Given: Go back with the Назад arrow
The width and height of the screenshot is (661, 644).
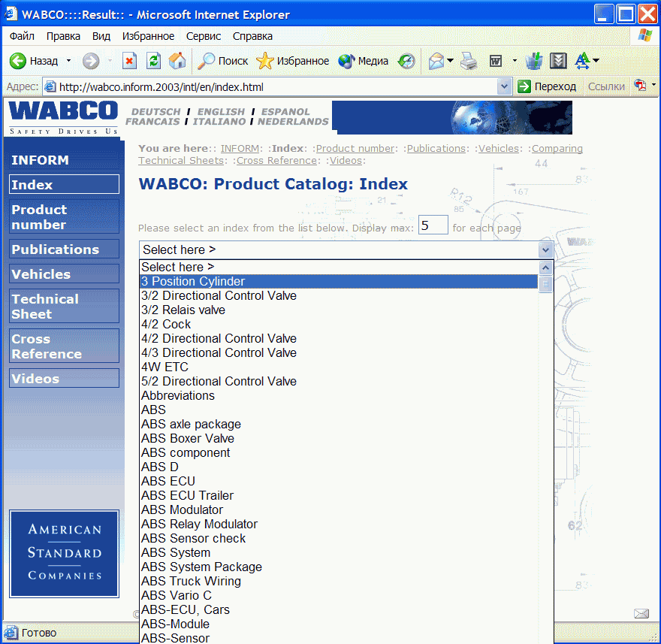Looking at the screenshot, I should tap(34, 61).
